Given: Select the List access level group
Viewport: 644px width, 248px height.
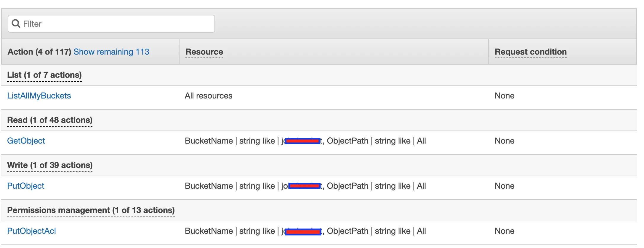Looking at the screenshot, I should click(x=44, y=75).
